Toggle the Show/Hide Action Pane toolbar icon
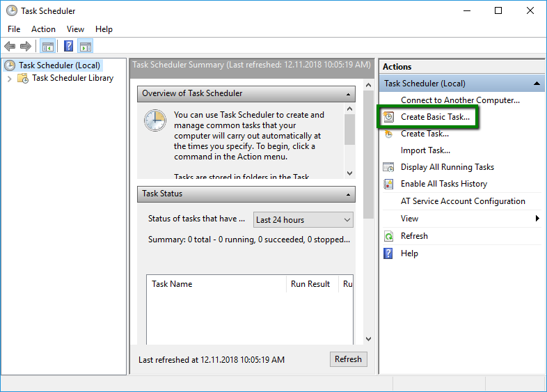 pos(86,46)
